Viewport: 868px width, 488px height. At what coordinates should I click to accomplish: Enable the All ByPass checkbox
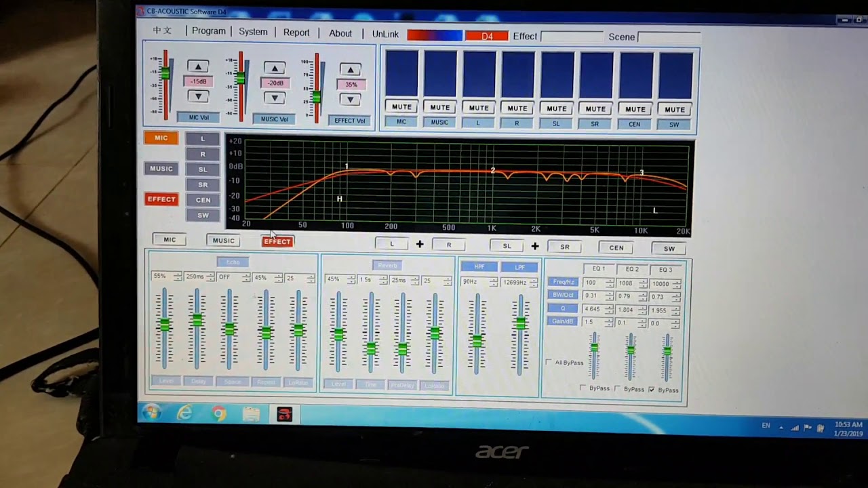(549, 363)
